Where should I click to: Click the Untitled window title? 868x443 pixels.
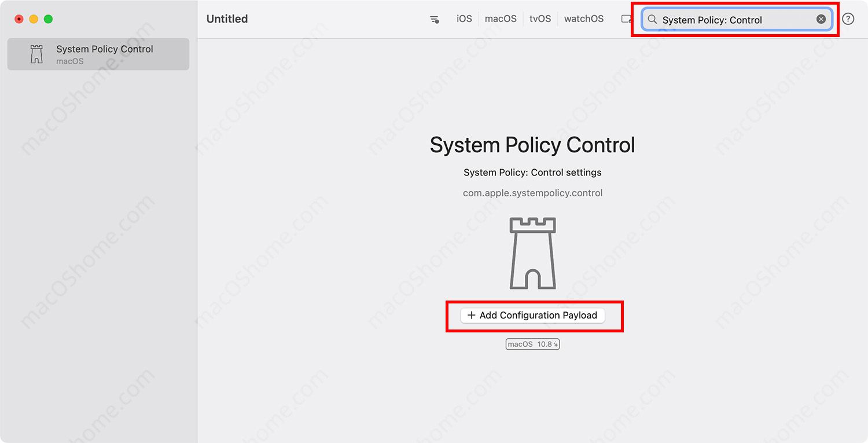pos(227,19)
